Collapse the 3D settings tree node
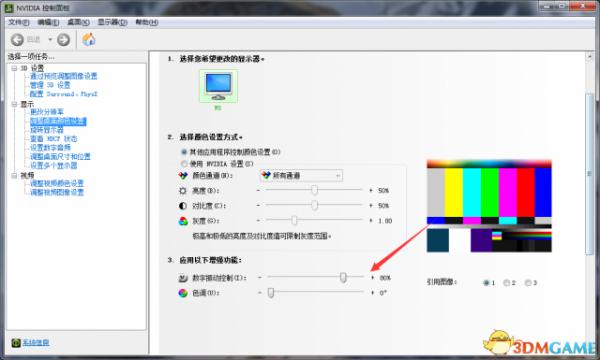The height and width of the screenshot is (360, 600). (14, 68)
